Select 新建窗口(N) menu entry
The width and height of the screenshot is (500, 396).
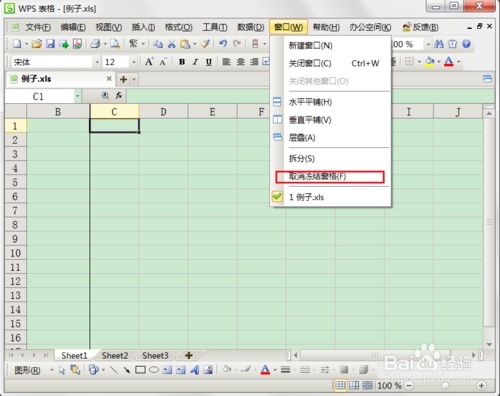coord(330,45)
